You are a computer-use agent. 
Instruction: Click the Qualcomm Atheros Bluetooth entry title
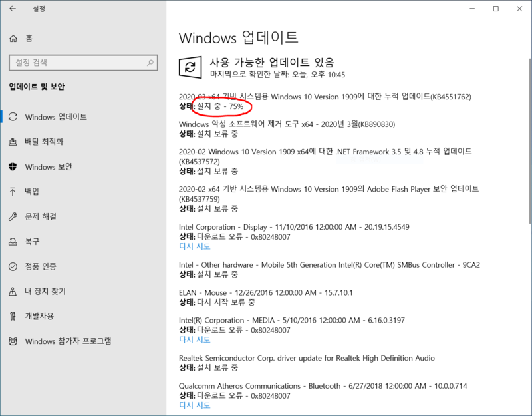[x=323, y=386]
